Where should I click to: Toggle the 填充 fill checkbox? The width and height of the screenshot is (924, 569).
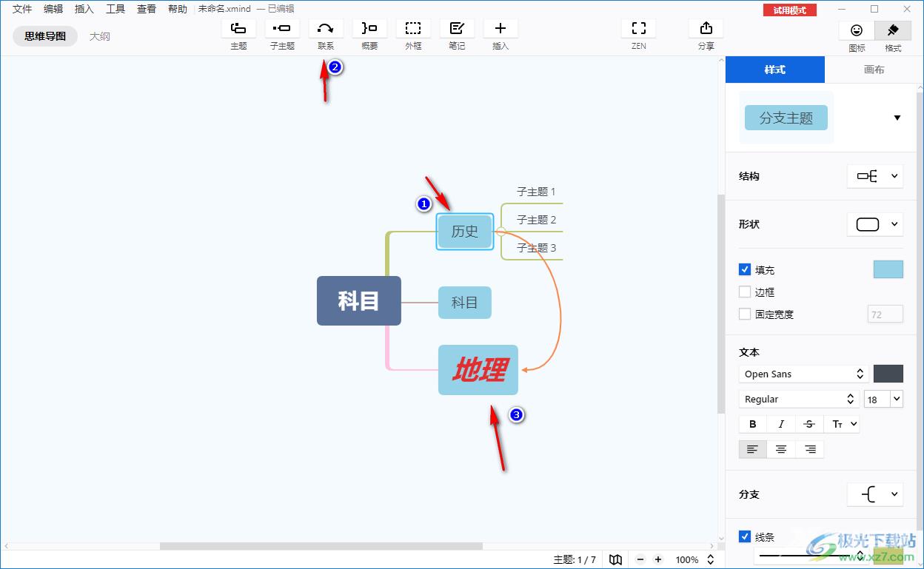point(745,270)
